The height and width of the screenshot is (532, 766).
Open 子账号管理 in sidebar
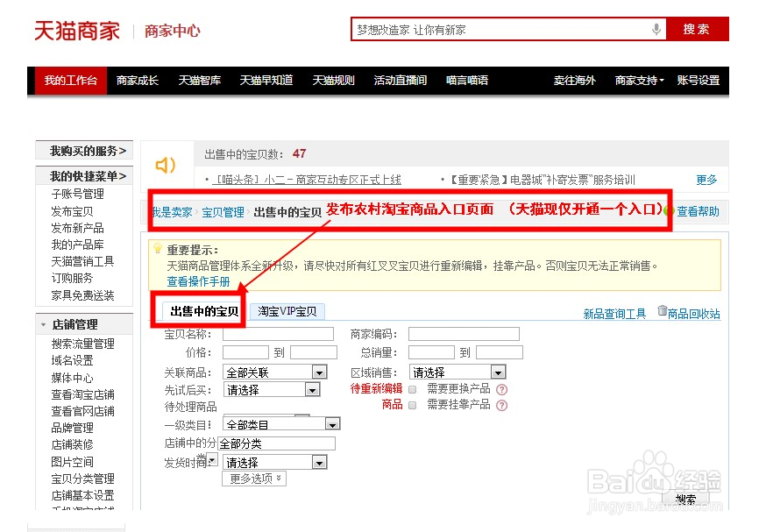(78, 194)
